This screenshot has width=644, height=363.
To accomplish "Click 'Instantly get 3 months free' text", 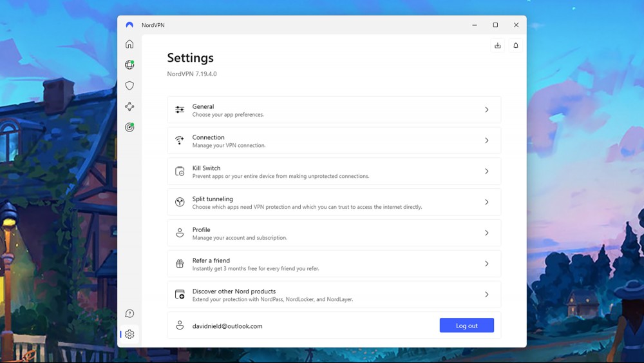I will click(256, 269).
